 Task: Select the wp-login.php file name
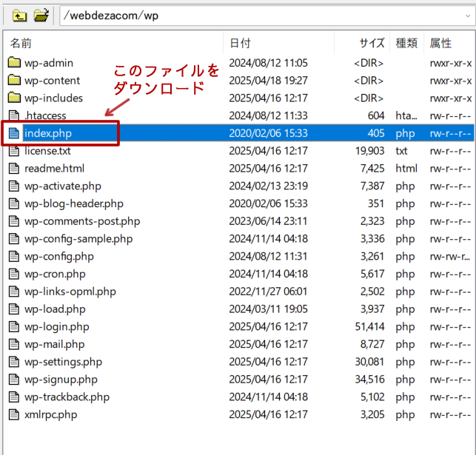(57, 327)
